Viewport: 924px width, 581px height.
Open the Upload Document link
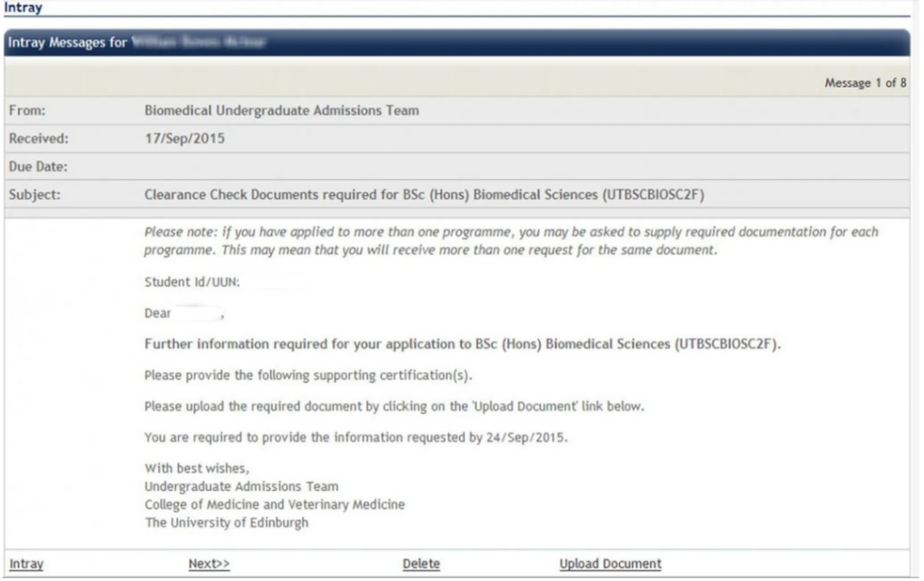tap(610, 564)
